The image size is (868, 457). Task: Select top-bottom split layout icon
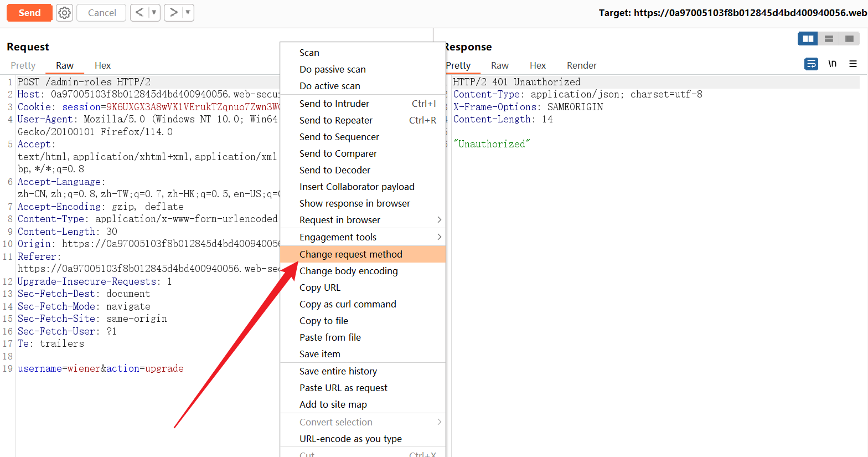(829, 39)
